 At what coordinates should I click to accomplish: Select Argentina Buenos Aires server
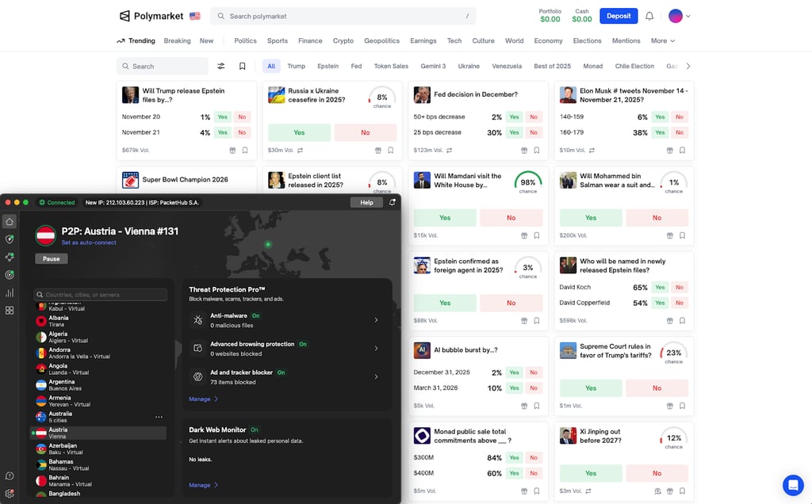click(100, 385)
